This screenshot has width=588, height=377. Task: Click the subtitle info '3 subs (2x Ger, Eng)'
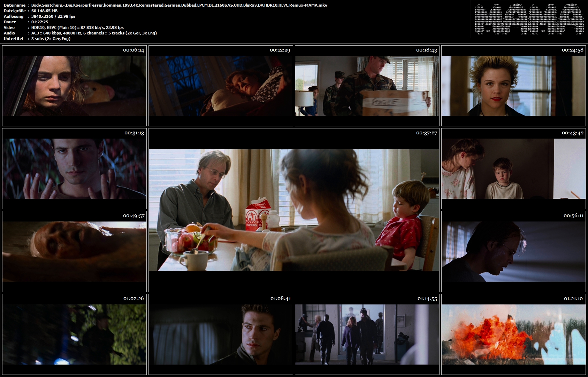point(51,39)
